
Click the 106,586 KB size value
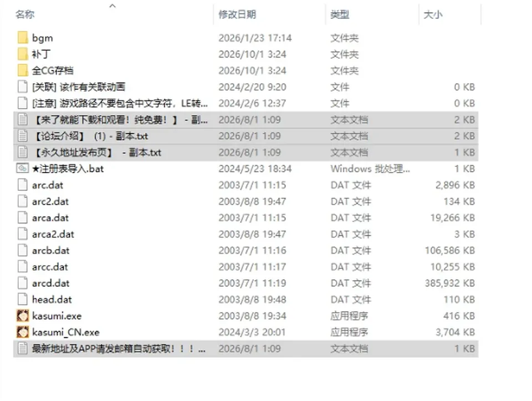coord(449,250)
